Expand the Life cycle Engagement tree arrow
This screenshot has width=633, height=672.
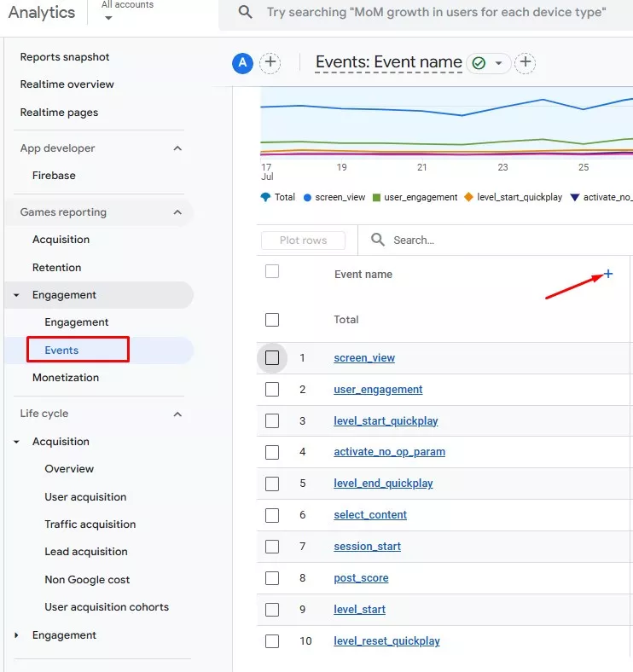[16, 635]
